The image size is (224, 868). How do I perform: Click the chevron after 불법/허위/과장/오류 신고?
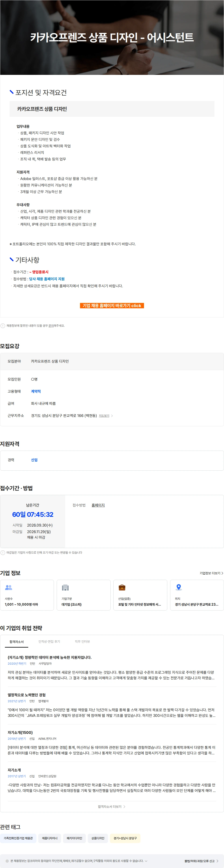(217, 861)
